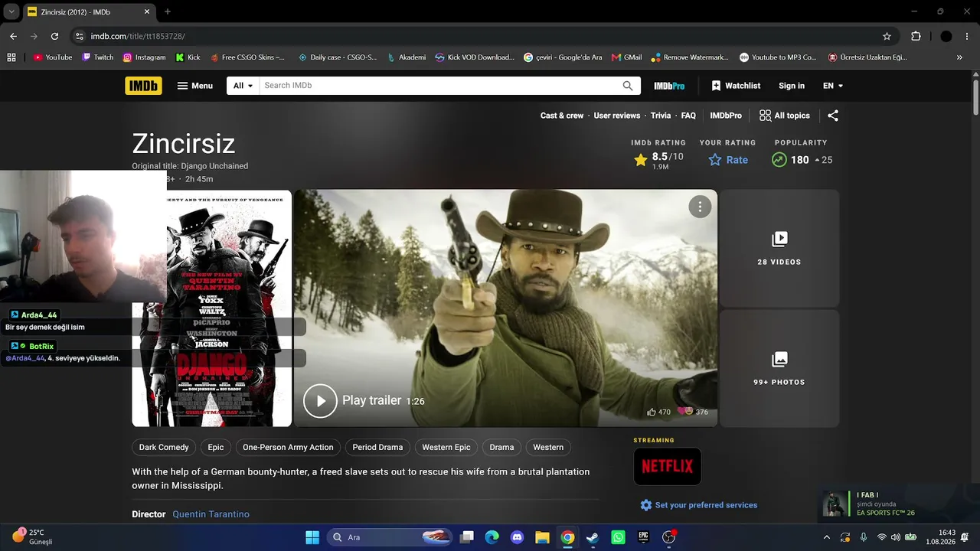Image resolution: width=980 pixels, height=551 pixels.
Task: Open the 99+ Photos gallery
Action: [779, 369]
